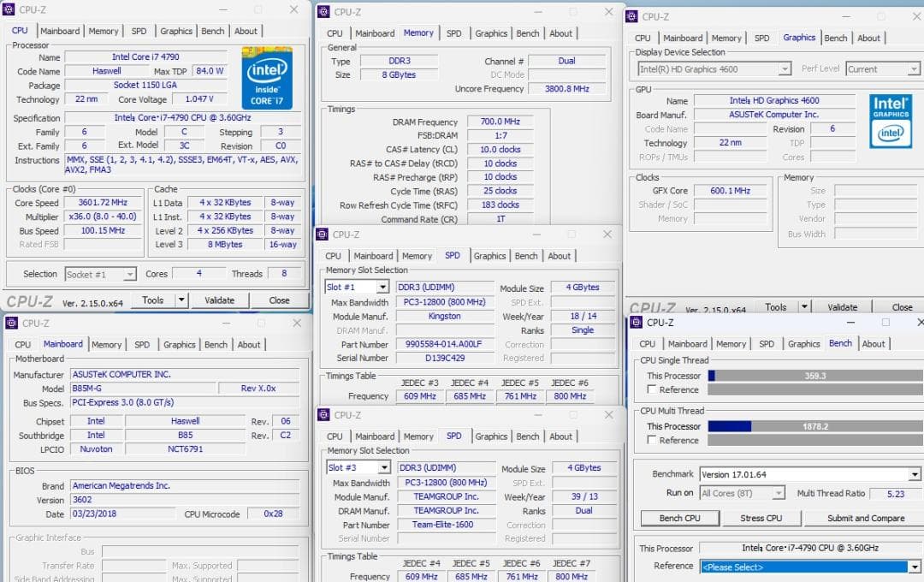Image resolution: width=924 pixels, height=582 pixels.
Task: Click the CPU-Z icon in the Bench window titlebar
Action: click(x=636, y=322)
